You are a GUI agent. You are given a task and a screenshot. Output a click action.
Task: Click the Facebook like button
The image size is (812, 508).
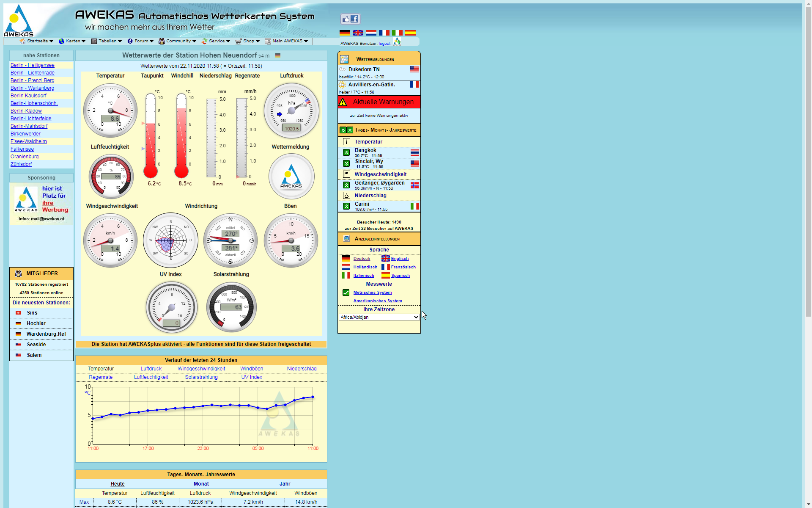350,19
